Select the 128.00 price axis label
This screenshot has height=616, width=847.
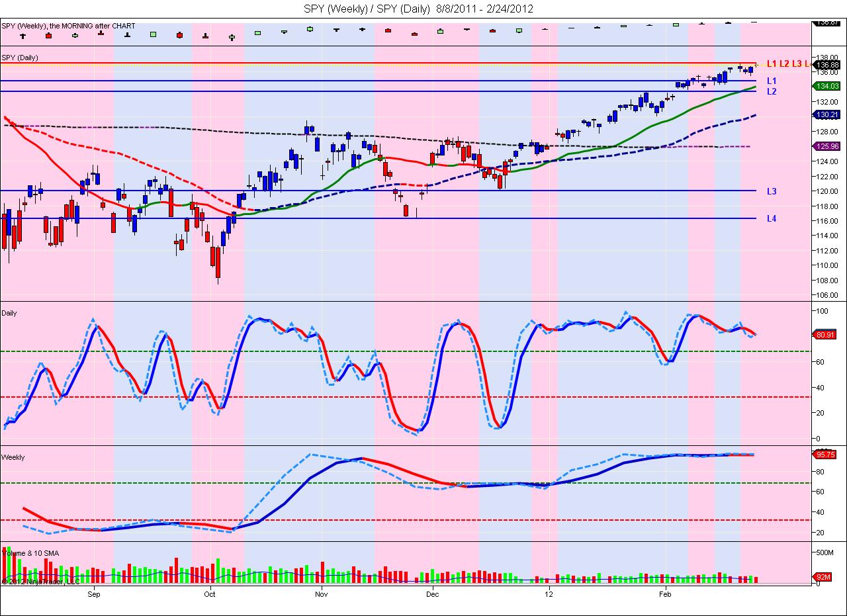click(828, 132)
